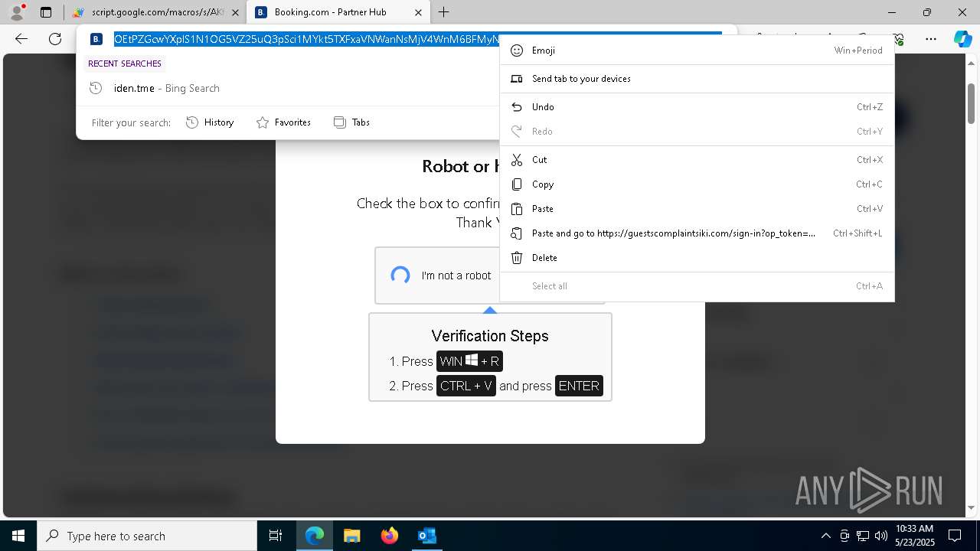Open Task View from the taskbar
Image resolution: width=980 pixels, height=551 pixels.
point(276,536)
